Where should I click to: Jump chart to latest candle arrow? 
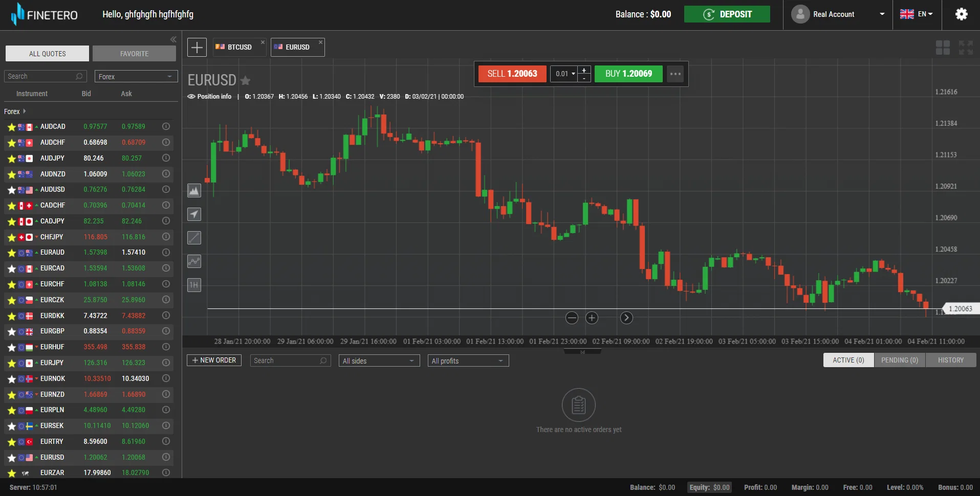click(x=626, y=318)
